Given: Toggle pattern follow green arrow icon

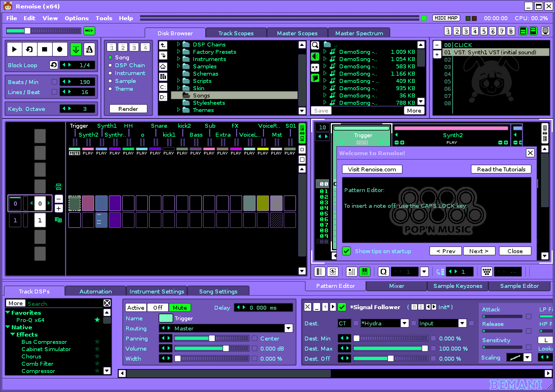Looking at the screenshot, I should 76,49.
